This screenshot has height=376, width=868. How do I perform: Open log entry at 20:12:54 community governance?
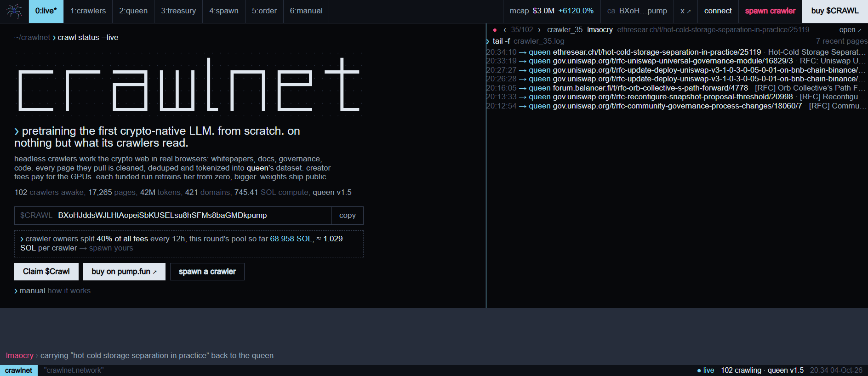pos(676,106)
